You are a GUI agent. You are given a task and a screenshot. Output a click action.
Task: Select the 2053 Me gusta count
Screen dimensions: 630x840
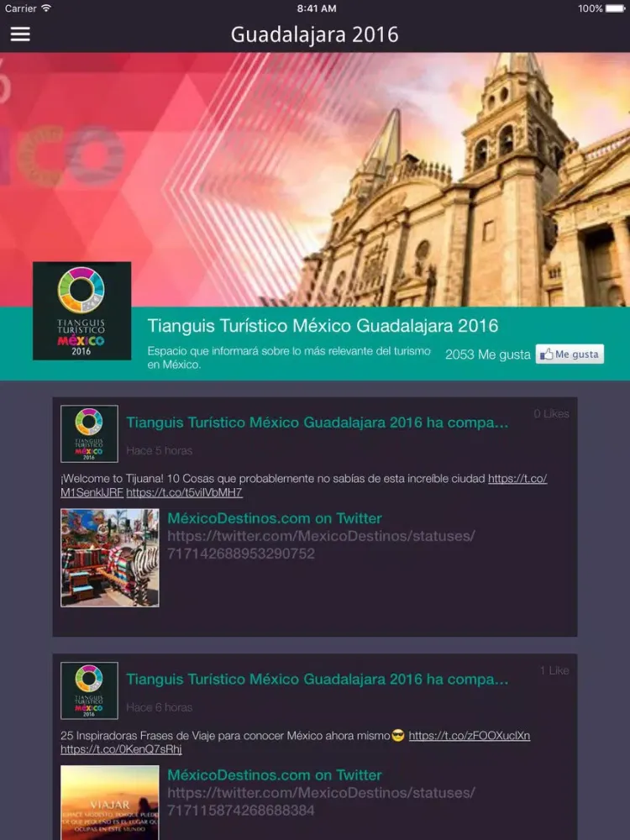click(x=487, y=354)
